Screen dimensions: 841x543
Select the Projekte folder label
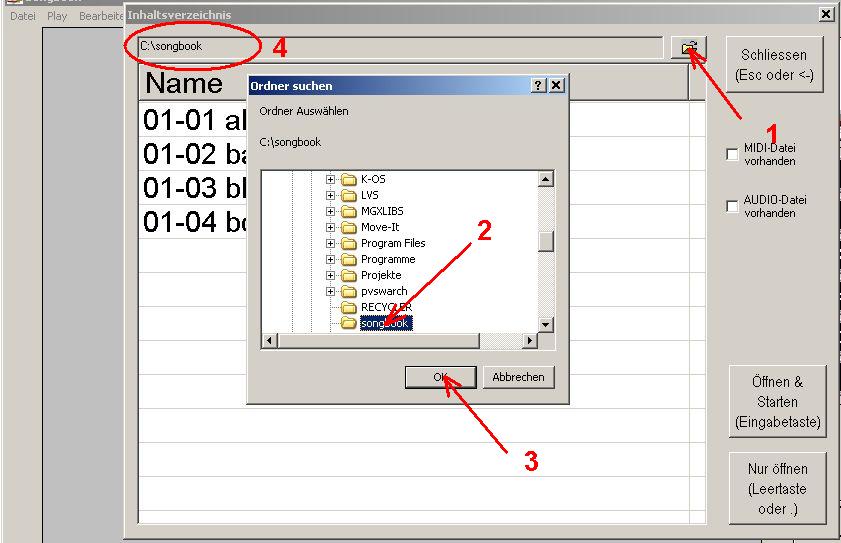(381, 276)
